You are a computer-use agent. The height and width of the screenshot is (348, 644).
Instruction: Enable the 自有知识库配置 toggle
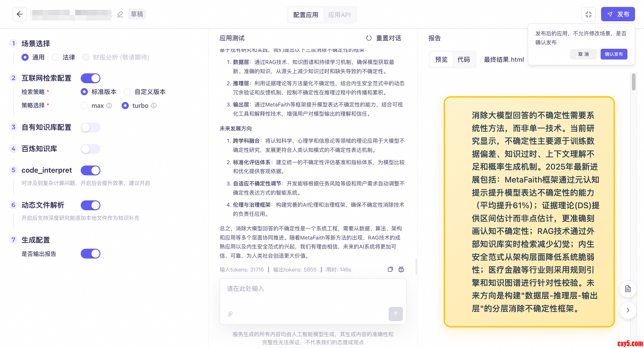point(91,127)
